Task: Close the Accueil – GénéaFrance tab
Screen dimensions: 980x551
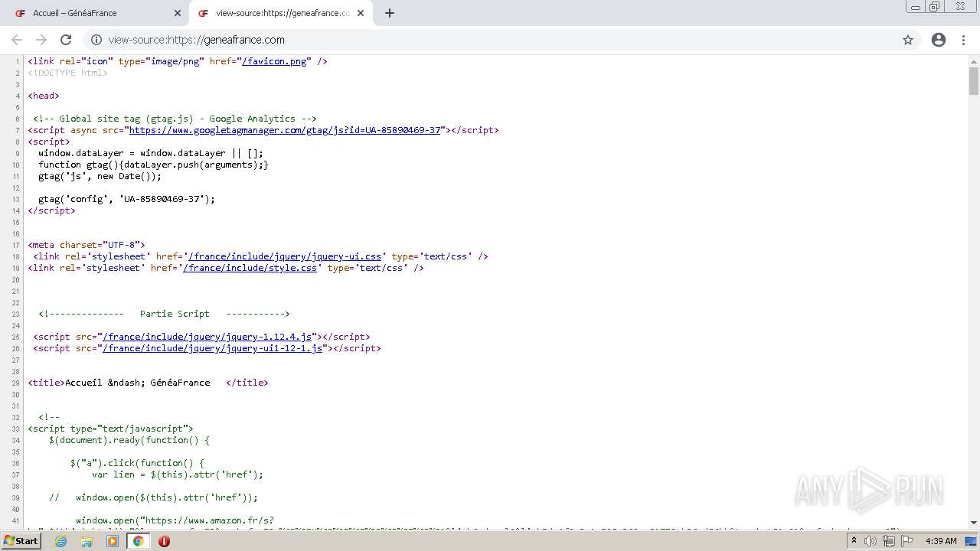Action: [178, 13]
